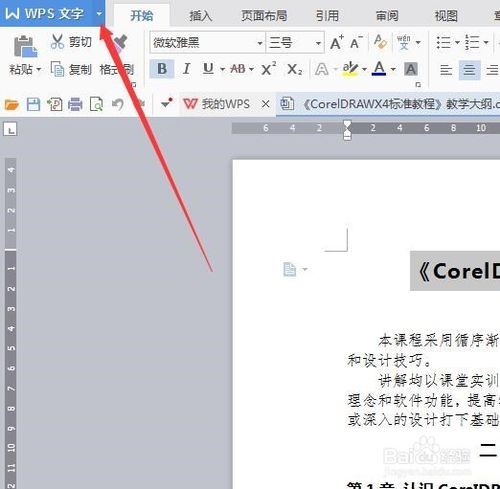Expand the font name dropdown

[260, 43]
